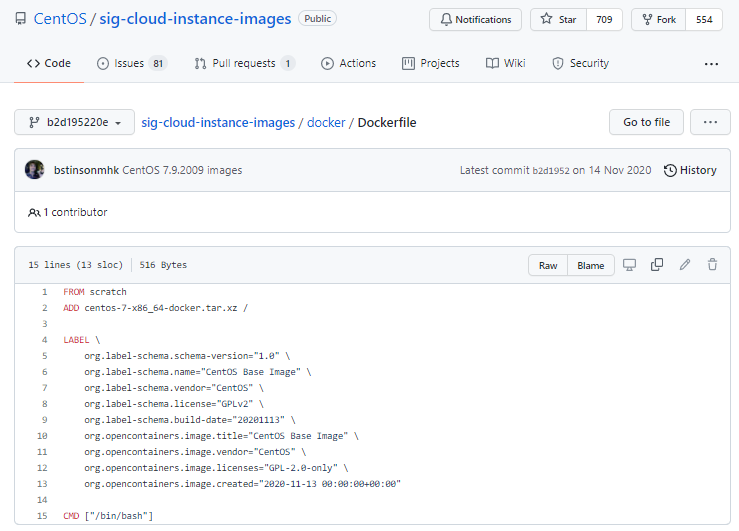Viewport: 739px width, 531px height.
Task: Click the 1 contributor text
Action: [x=75, y=212]
